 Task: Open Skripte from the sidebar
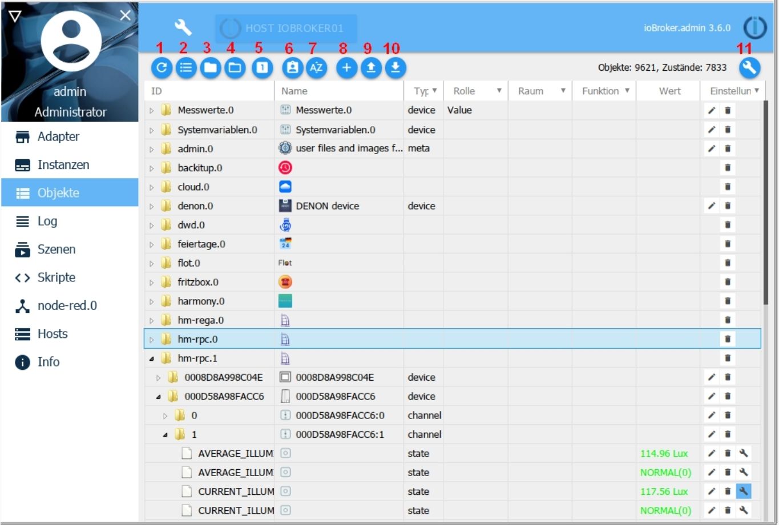click(70, 277)
